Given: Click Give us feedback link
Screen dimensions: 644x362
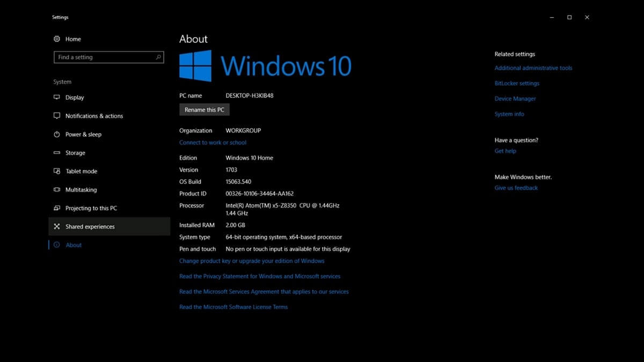Looking at the screenshot, I should point(516,188).
